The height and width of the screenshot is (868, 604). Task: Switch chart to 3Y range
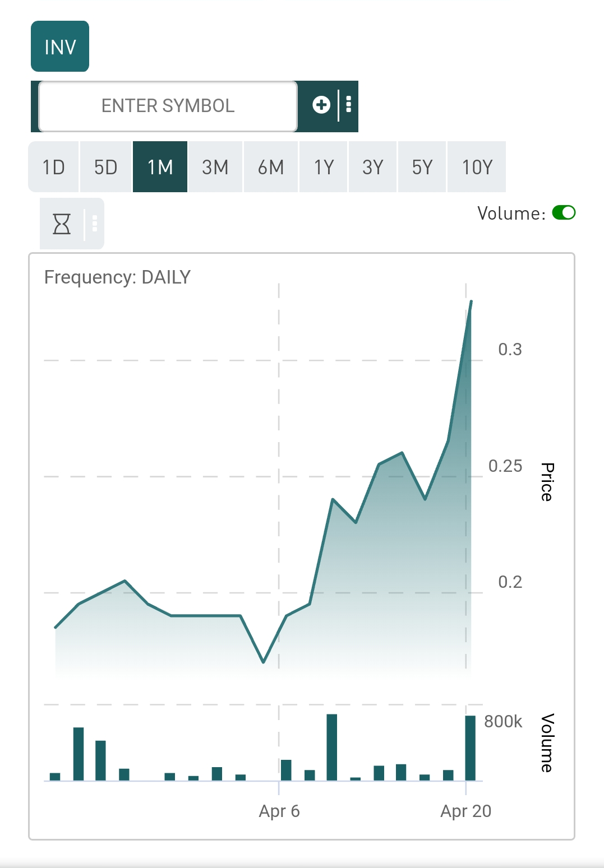point(372,167)
